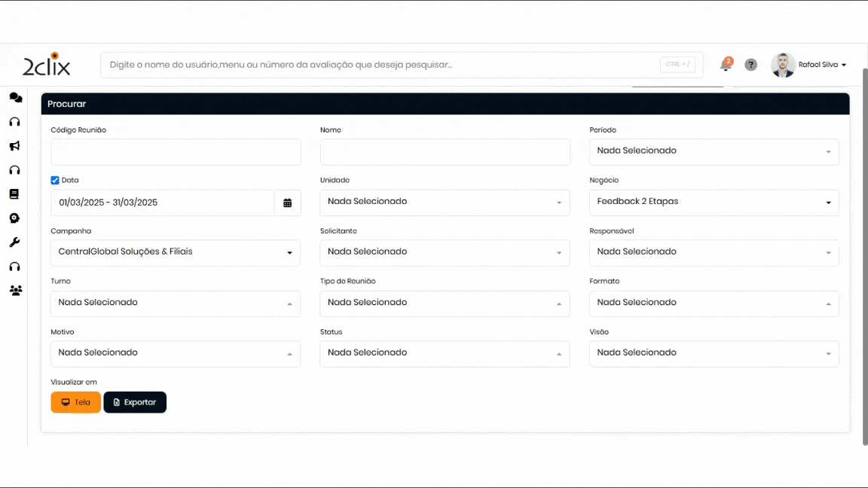Click the top search bar field
This screenshot has width=868, height=488.
381,65
